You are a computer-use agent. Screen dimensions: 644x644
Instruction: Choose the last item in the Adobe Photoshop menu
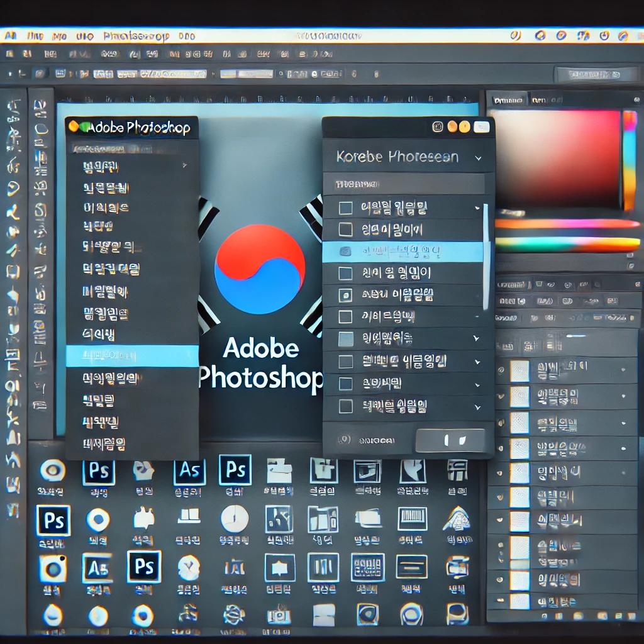coord(104,443)
